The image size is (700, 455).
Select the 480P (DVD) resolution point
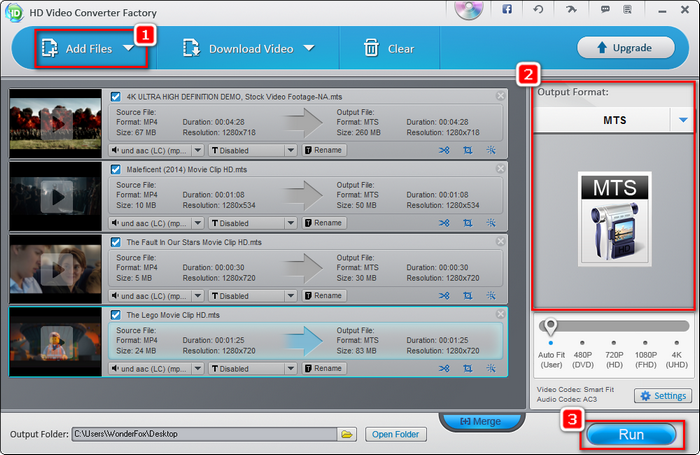click(583, 343)
